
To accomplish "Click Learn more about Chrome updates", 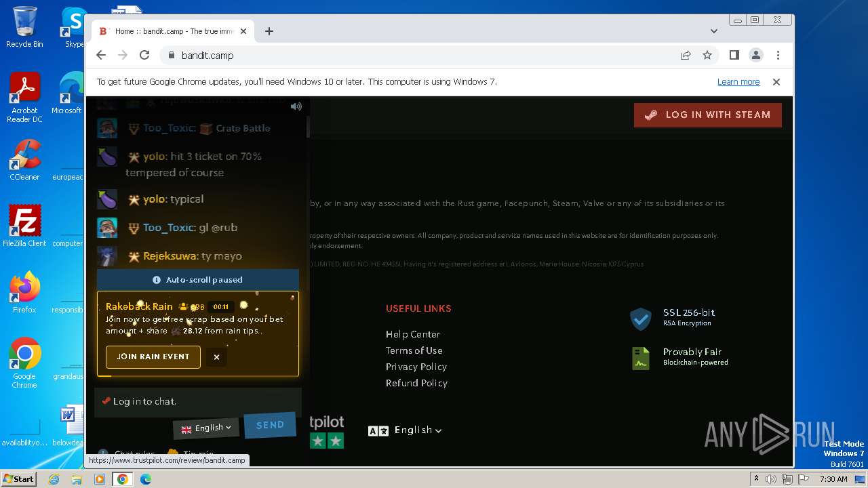I will coord(738,82).
